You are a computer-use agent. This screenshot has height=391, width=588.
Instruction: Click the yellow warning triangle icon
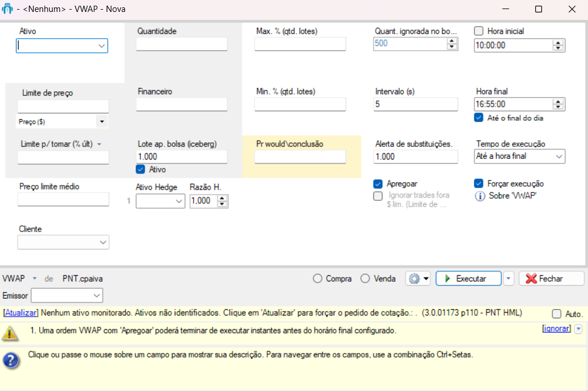tap(10, 333)
